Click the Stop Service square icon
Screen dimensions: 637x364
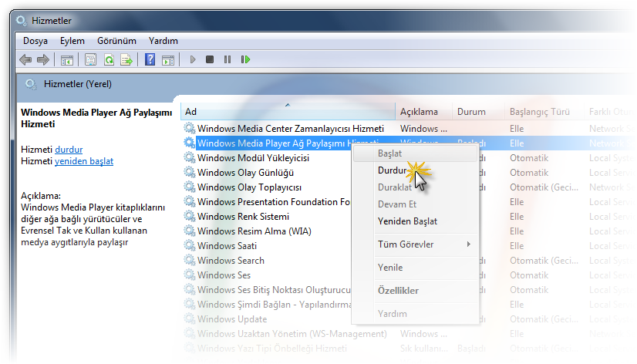tap(210, 59)
